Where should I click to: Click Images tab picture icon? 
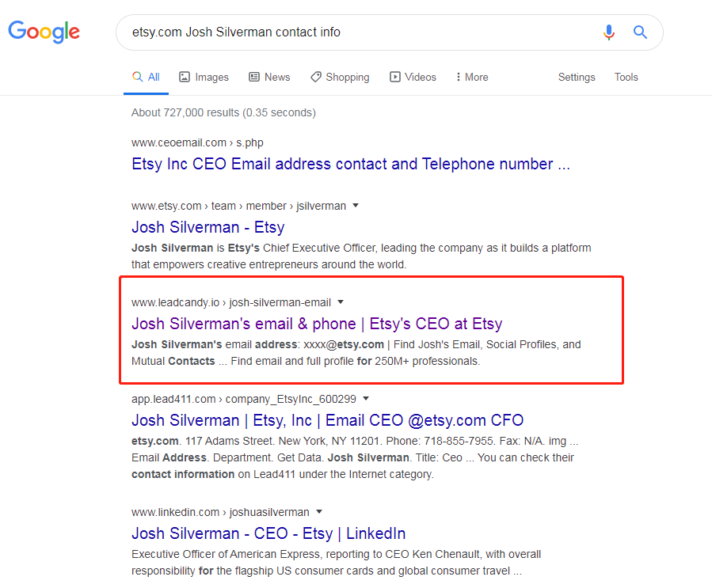point(185,77)
